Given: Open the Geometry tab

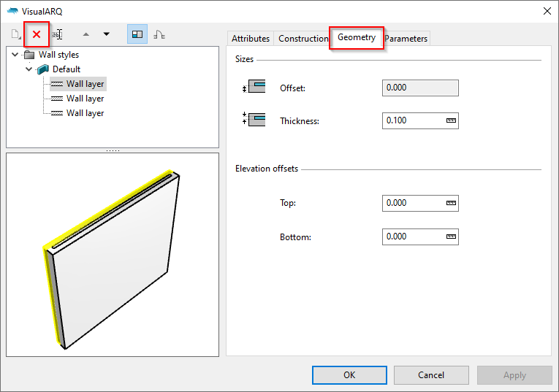Looking at the screenshot, I should tap(357, 37).
